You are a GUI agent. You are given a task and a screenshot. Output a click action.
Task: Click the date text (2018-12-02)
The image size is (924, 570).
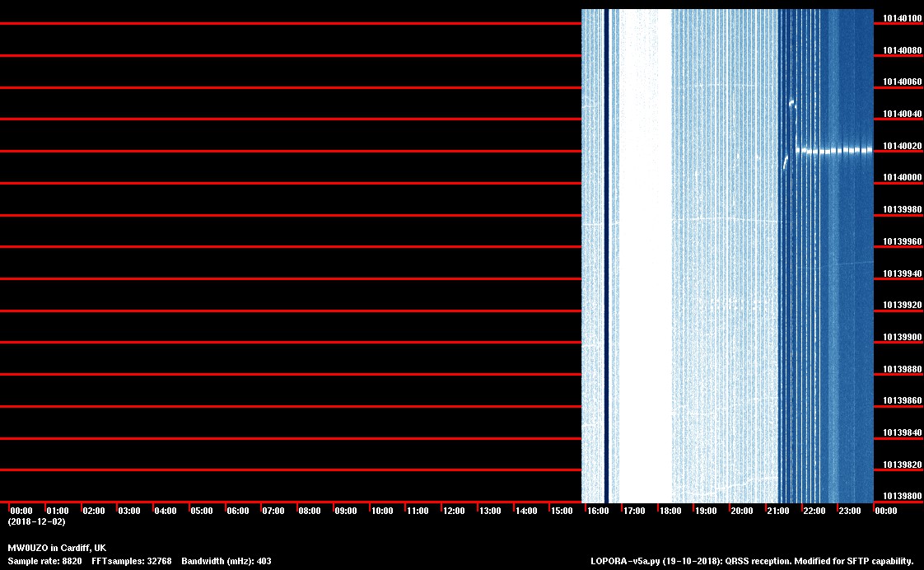36,522
